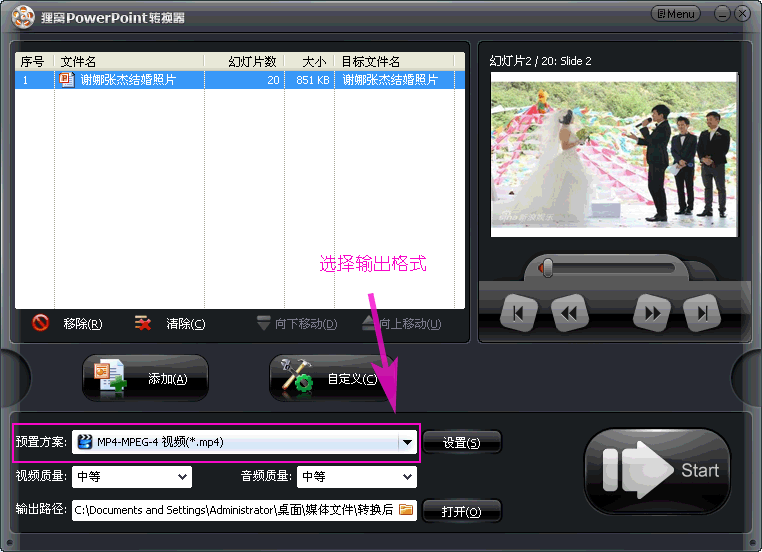
Task: Click the MP4 clapperboard format icon
Action: (85, 442)
